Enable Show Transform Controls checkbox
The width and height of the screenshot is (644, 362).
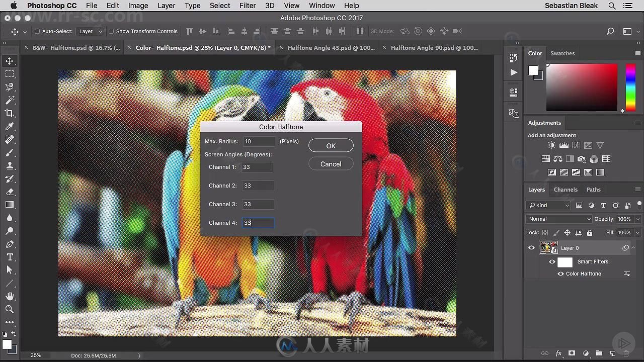(111, 31)
